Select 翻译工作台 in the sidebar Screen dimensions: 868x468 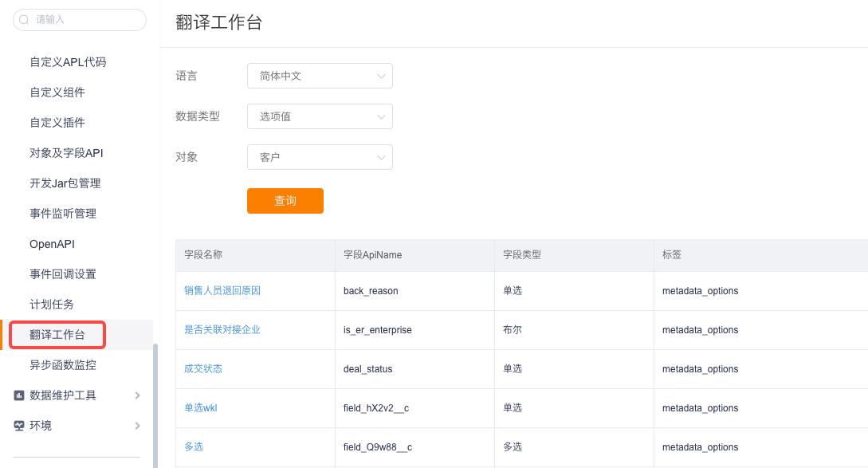coord(57,335)
